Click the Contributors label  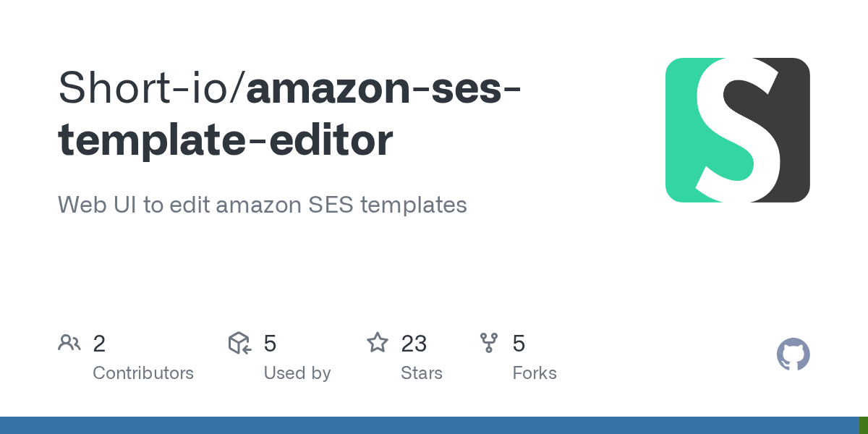(143, 373)
